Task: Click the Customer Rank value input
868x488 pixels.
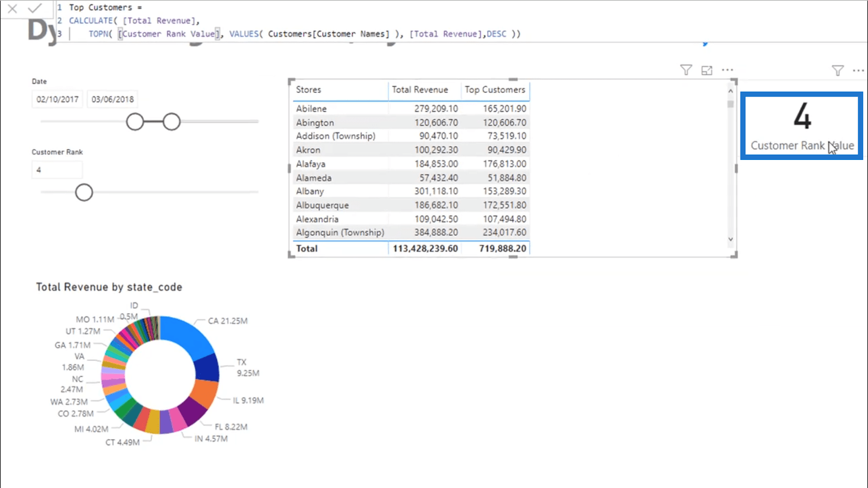Action: point(57,170)
